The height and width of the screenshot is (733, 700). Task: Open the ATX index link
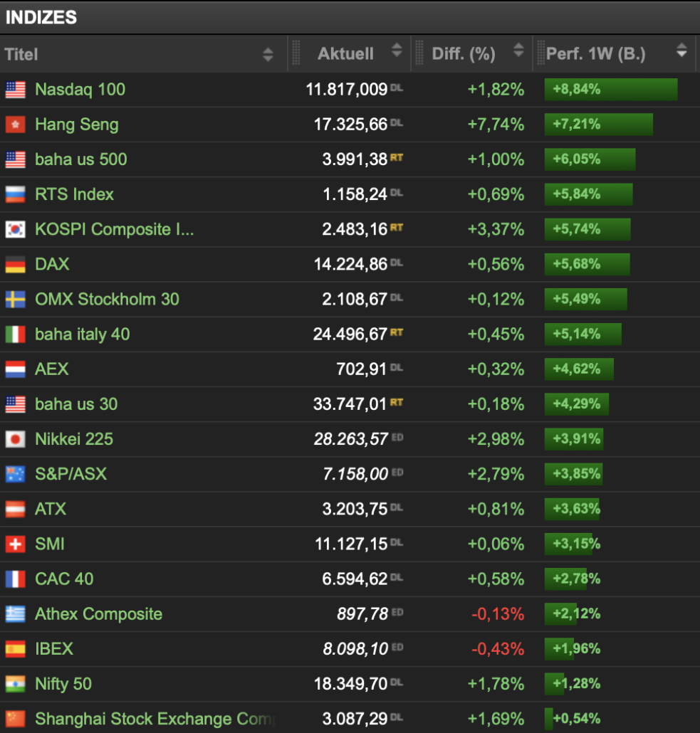pos(51,509)
